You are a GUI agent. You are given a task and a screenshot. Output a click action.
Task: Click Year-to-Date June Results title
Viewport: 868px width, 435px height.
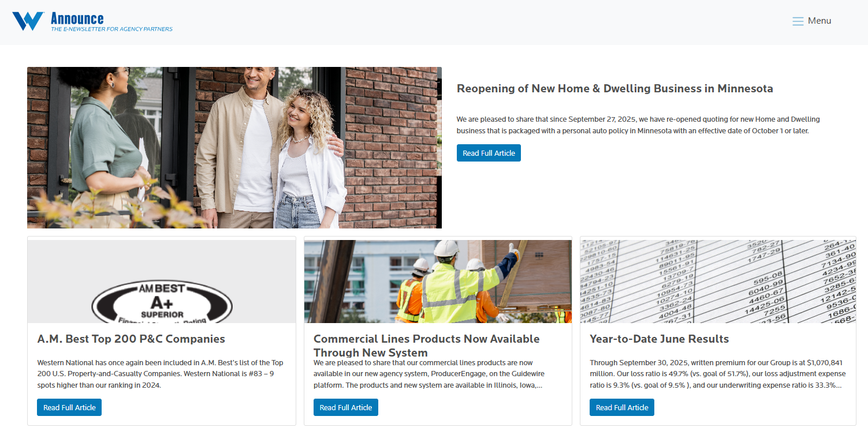pos(659,339)
